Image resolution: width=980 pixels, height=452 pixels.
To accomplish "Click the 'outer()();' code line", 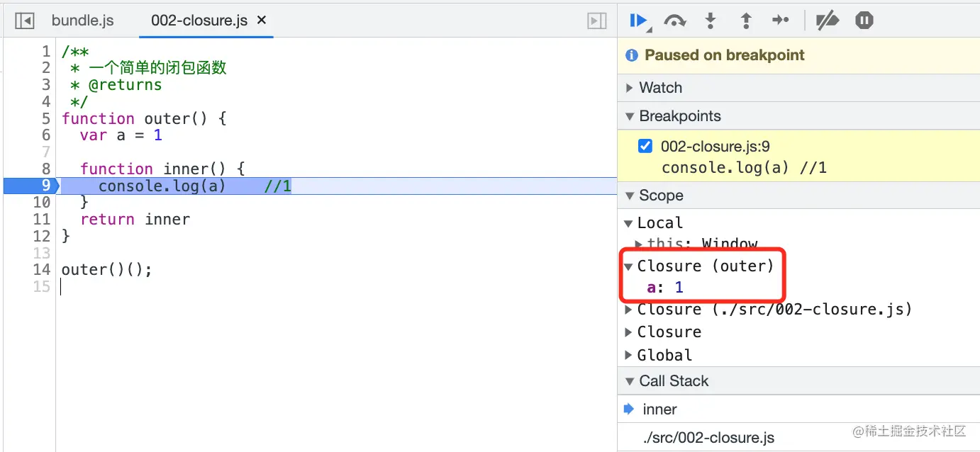I will [106, 270].
